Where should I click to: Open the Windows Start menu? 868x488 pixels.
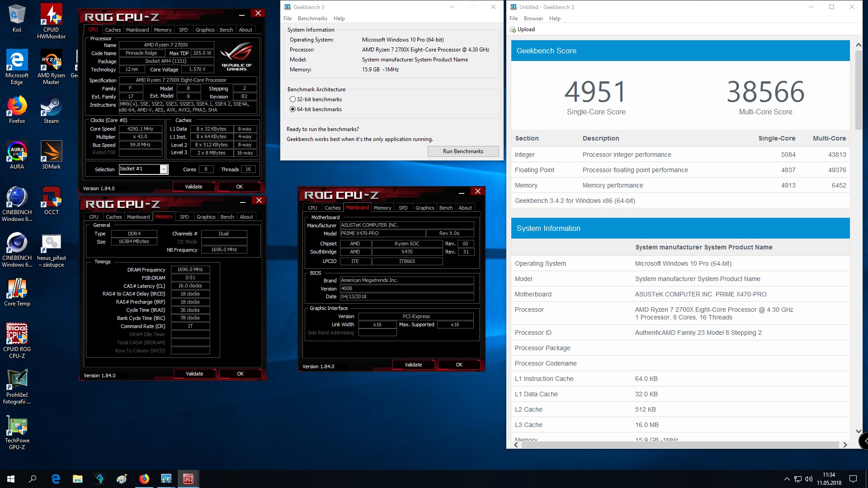click(11, 479)
